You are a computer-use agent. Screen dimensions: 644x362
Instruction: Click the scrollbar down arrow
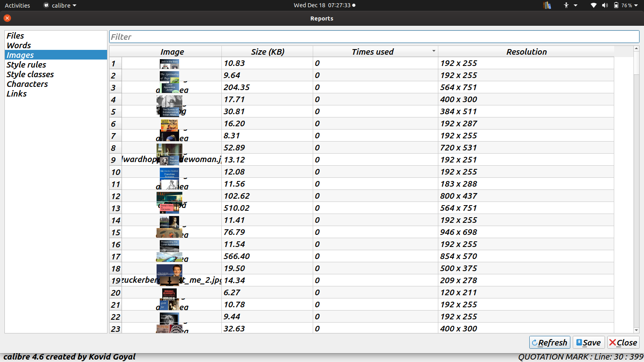coord(636,330)
